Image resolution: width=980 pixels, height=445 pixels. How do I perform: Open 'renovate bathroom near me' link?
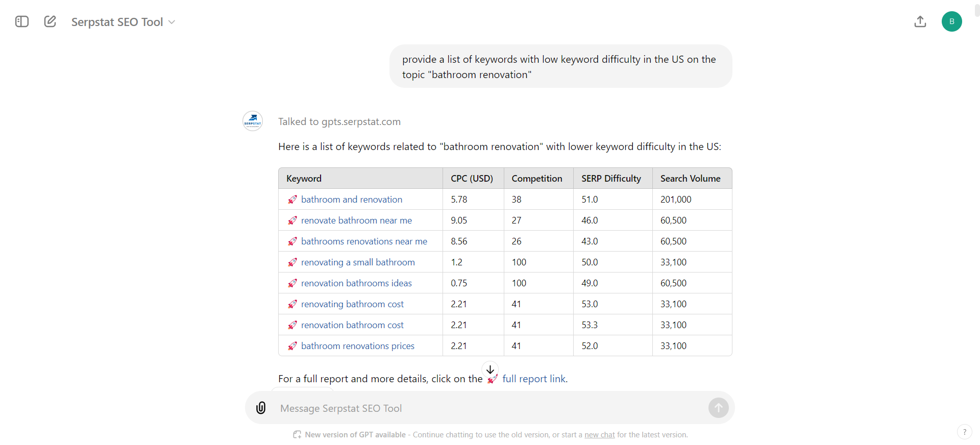[x=356, y=220]
